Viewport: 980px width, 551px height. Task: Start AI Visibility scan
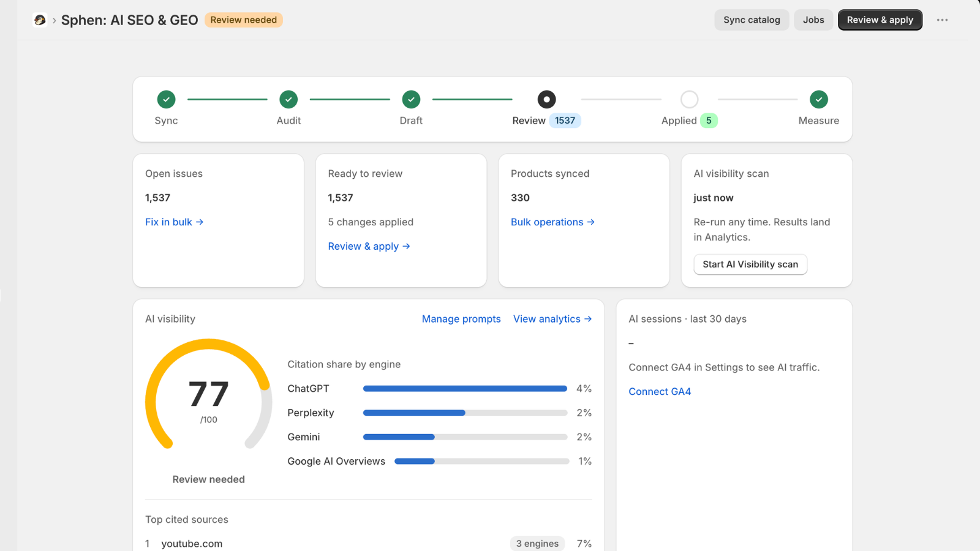pyautogui.click(x=750, y=264)
